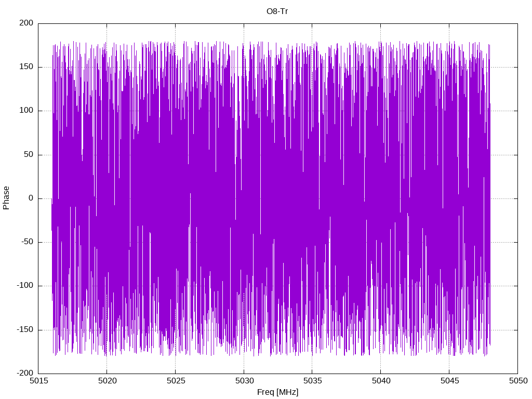Image resolution: width=532 pixels, height=399 pixels.
Task: Click the 5045 tick label on the x-axis
Action: coord(449,381)
